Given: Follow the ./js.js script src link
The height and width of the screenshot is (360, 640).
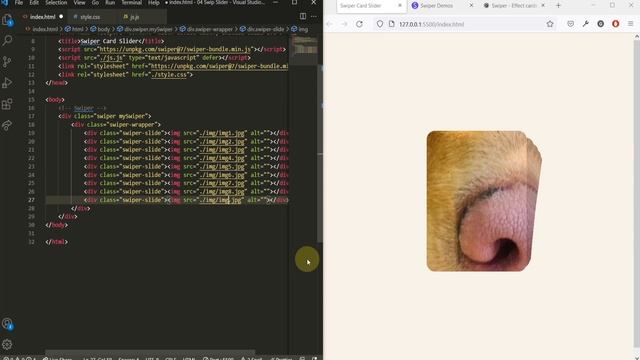Looking at the screenshot, I should 111,58.
